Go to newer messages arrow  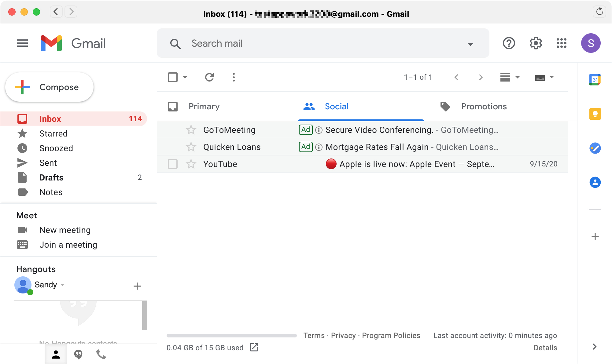[456, 77]
